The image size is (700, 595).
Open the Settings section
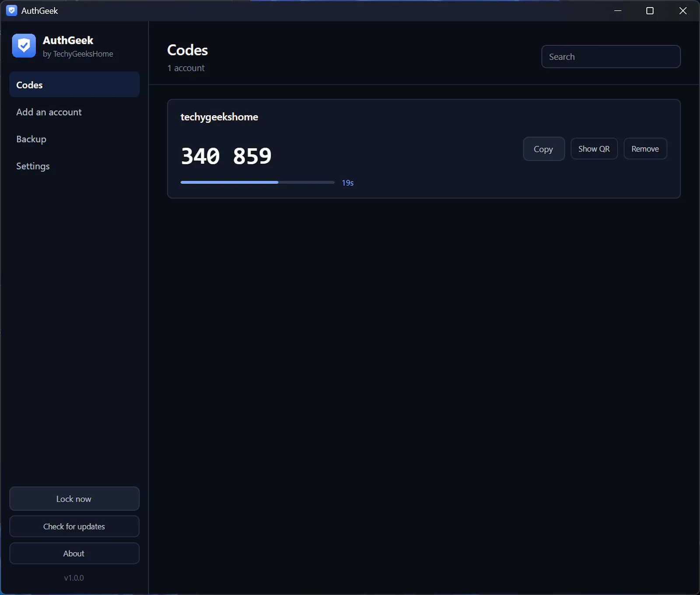74,166
